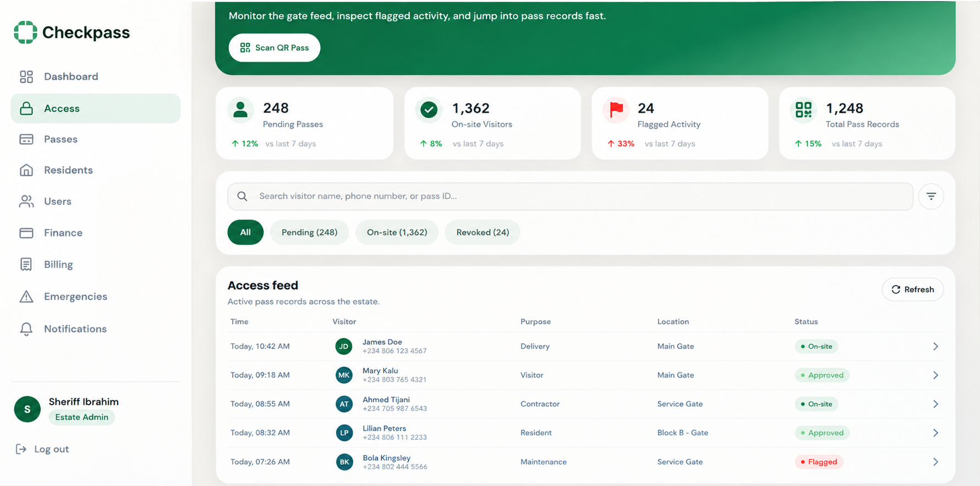Screen dimensions: 980x486
Task: Click the Billing receipt icon
Action: (26, 264)
